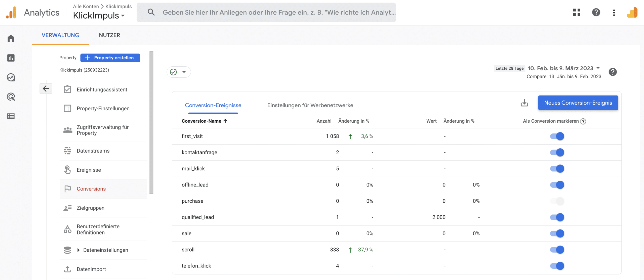Turn off the scroll conversion toggle
644x280 pixels.
[x=557, y=250]
